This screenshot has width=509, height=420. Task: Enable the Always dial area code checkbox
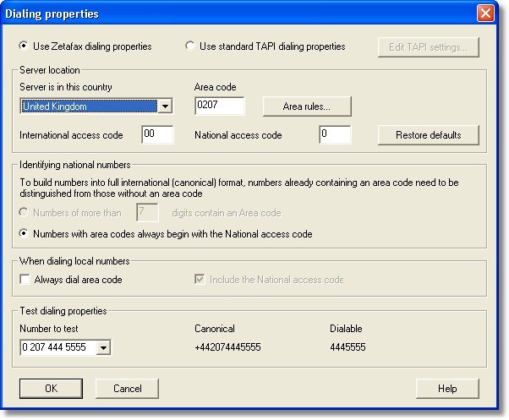coord(25,280)
